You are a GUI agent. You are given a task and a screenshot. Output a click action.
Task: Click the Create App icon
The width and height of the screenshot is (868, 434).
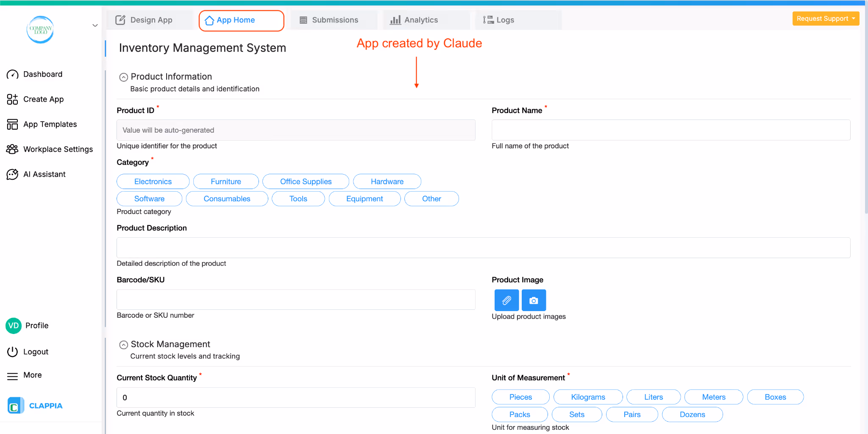(12, 99)
